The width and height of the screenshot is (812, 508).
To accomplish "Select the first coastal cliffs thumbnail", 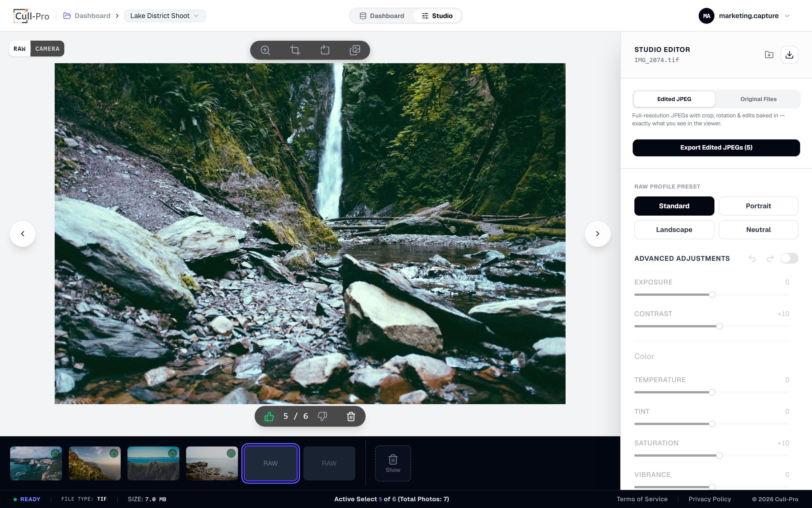I will point(36,463).
